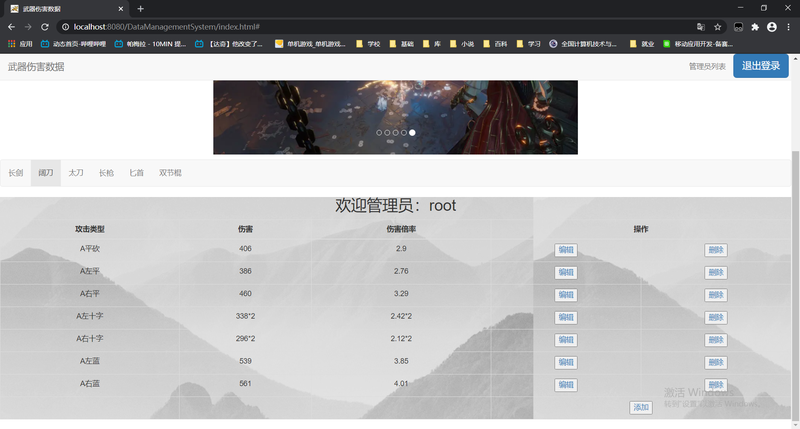800x429 pixels.
Task: Close the 武器伤害数据 tab
Action: click(x=120, y=9)
